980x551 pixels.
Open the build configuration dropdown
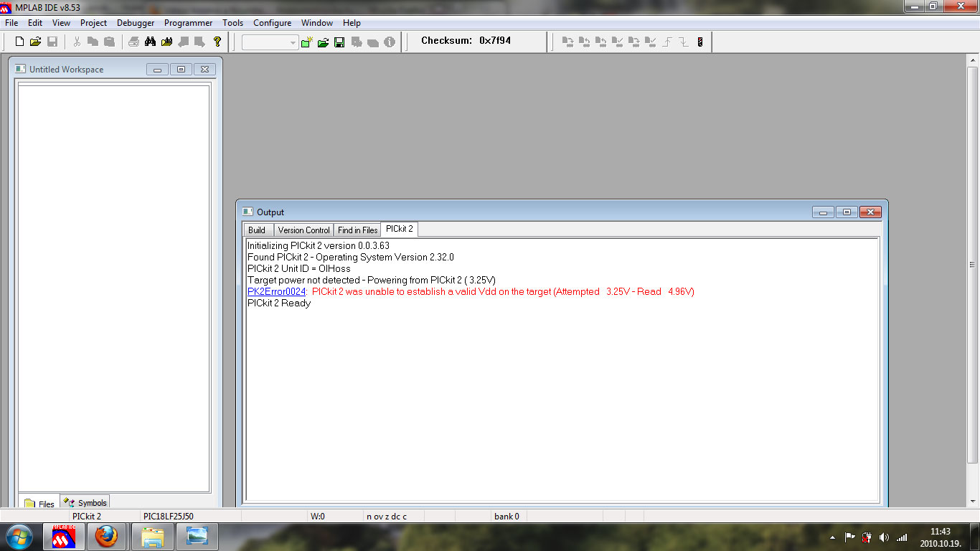click(x=270, y=42)
